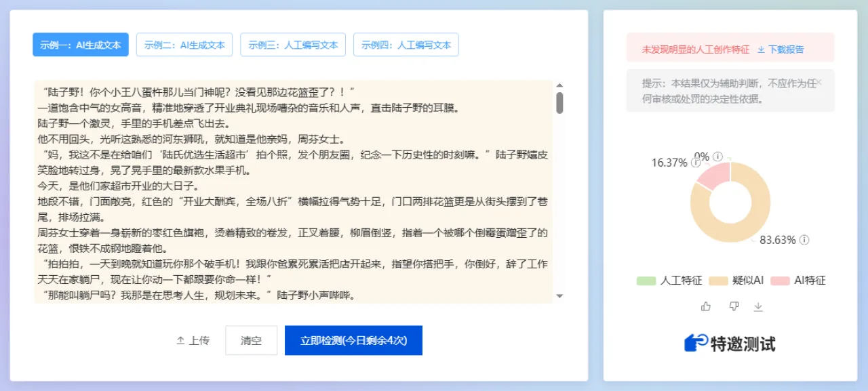Switch to 示例二：AI生成文本 tab
This screenshot has width=868, height=391.
click(184, 45)
